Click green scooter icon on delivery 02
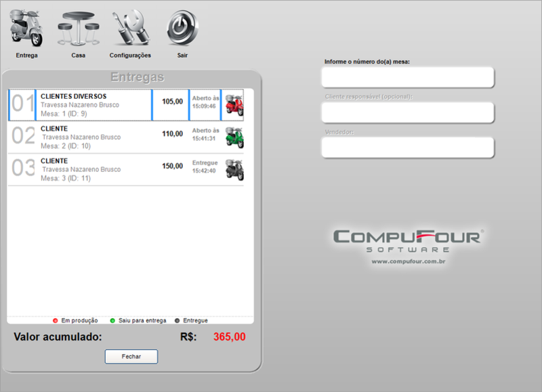Image resolution: width=542 pixels, height=392 pixels. 234,136
